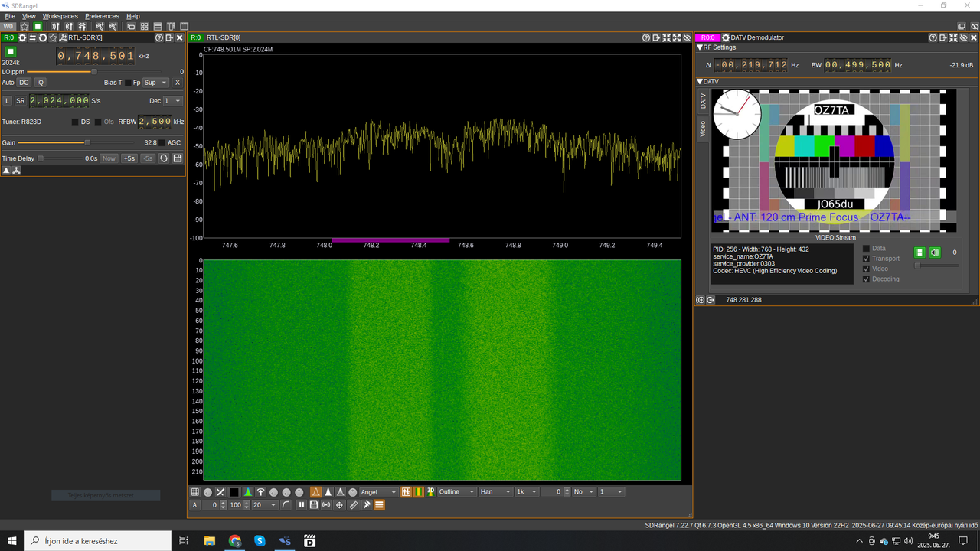Open the Han FFT window dropdown

[495, 492]
